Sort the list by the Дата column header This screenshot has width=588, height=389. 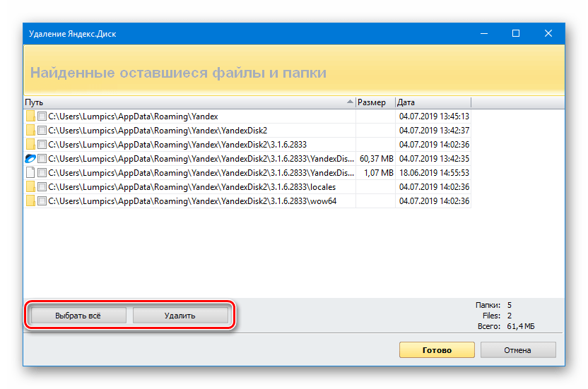[x=433, y=102]
